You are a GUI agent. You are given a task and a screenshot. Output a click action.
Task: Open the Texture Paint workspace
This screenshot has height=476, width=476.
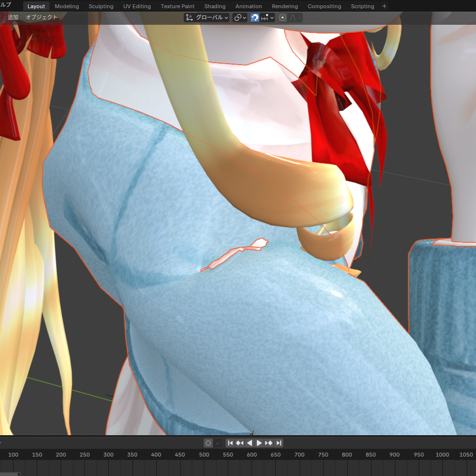click(x=178, y=6)
